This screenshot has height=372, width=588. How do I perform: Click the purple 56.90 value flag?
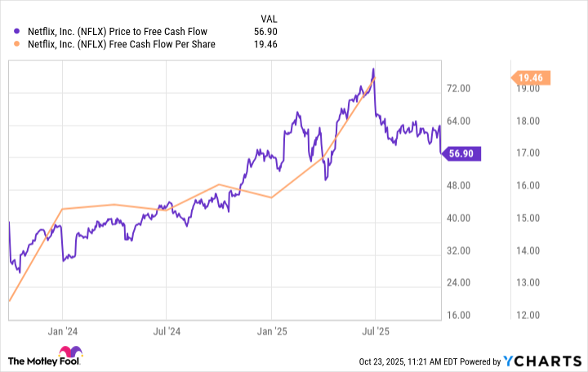tap(462, 153)
